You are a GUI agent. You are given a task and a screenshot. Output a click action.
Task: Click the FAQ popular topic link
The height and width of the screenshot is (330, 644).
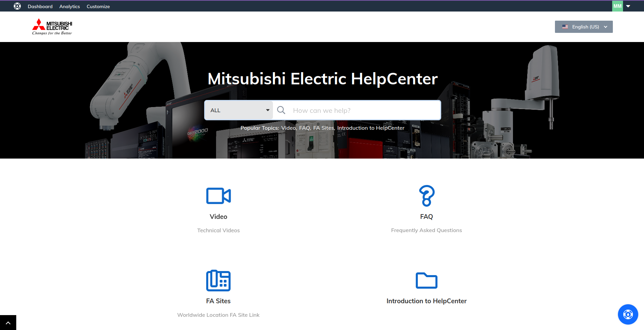coord(305,128)
